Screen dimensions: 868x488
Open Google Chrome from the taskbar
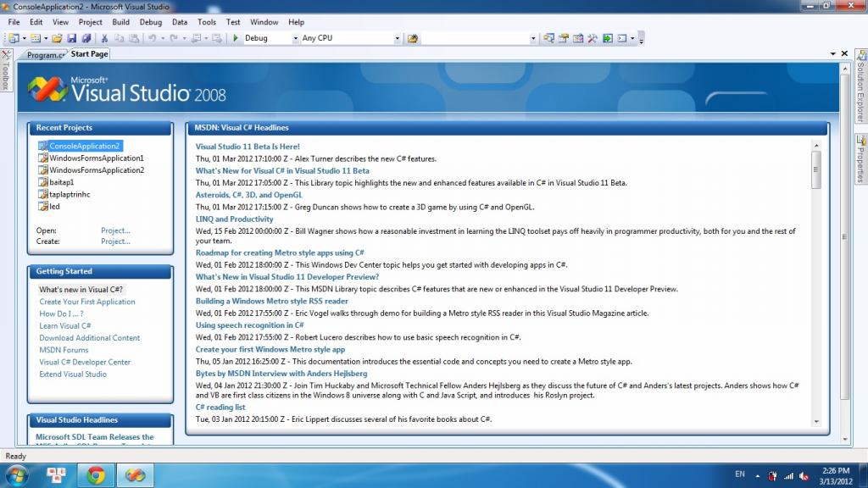(96, 475)
